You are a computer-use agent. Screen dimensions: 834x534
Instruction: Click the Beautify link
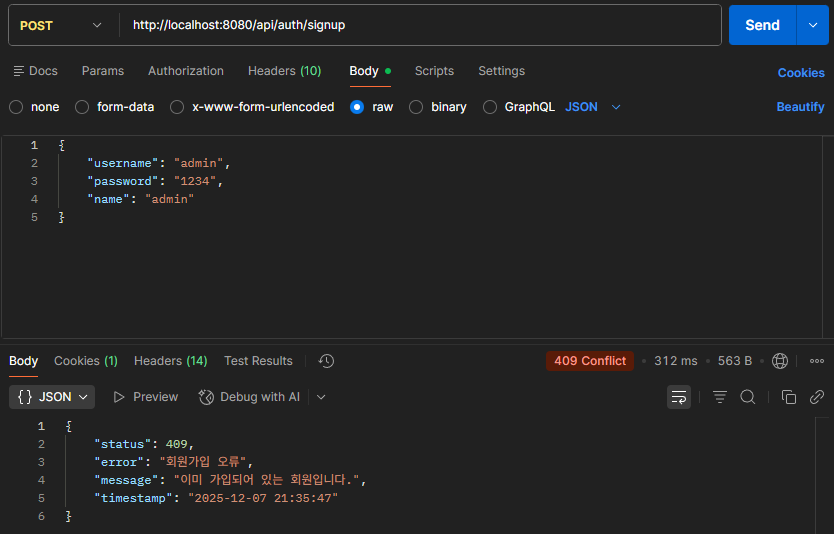click(800, 107)
